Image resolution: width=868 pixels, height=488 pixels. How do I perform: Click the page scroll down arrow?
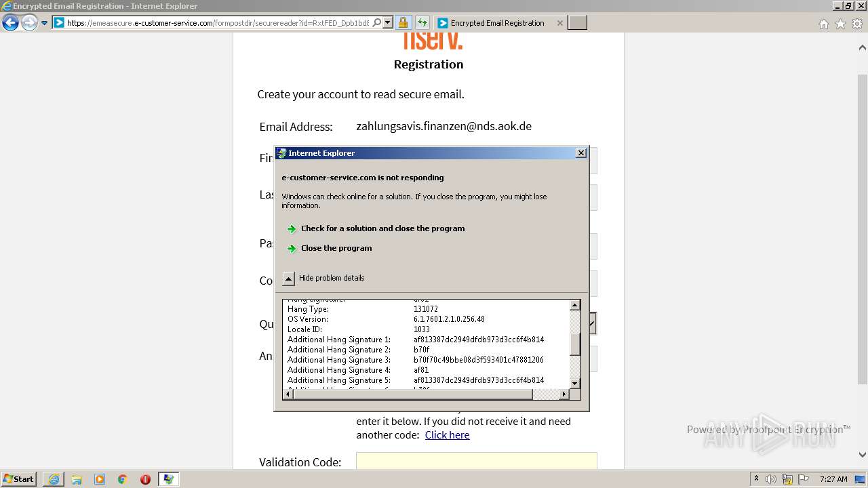pos(862,455)
